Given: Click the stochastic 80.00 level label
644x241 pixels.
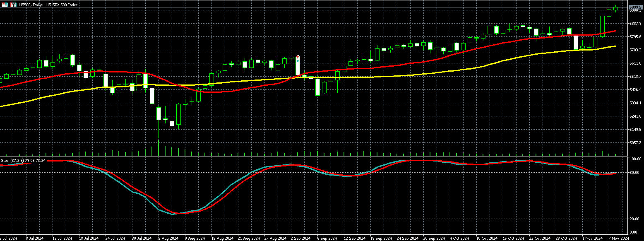Looking at the screenshot, I should pyautogui.click(x=635, y=173).
